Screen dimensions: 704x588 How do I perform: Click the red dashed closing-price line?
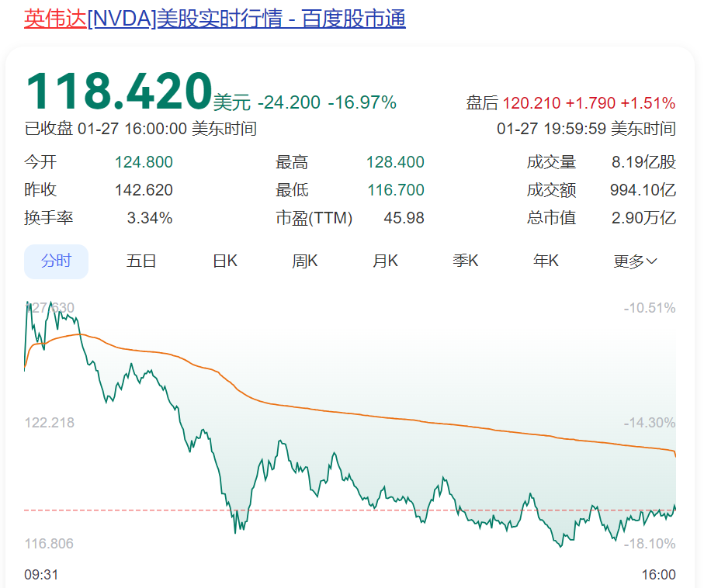click(350, 510)
